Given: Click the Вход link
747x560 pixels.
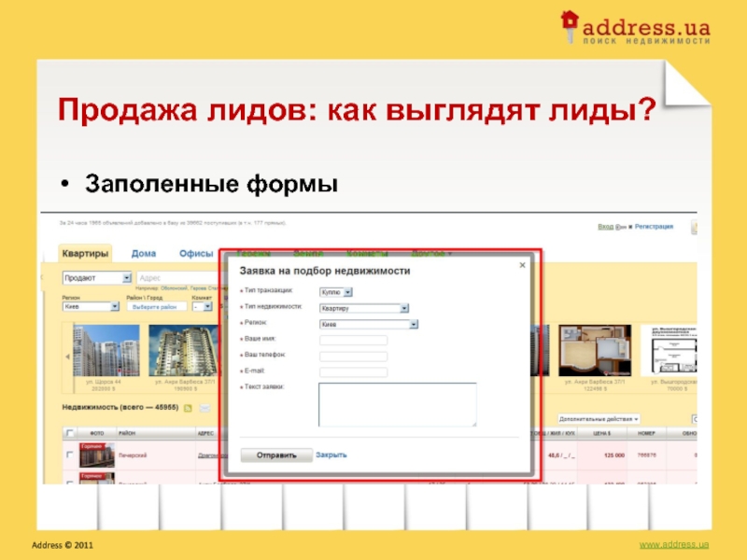Looking at the screenshot, I should point(605,227).
